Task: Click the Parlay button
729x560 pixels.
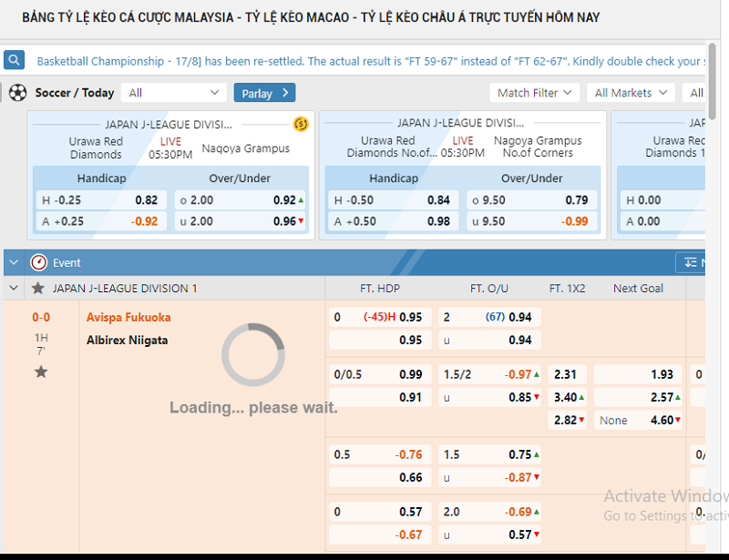Action: 264,93
